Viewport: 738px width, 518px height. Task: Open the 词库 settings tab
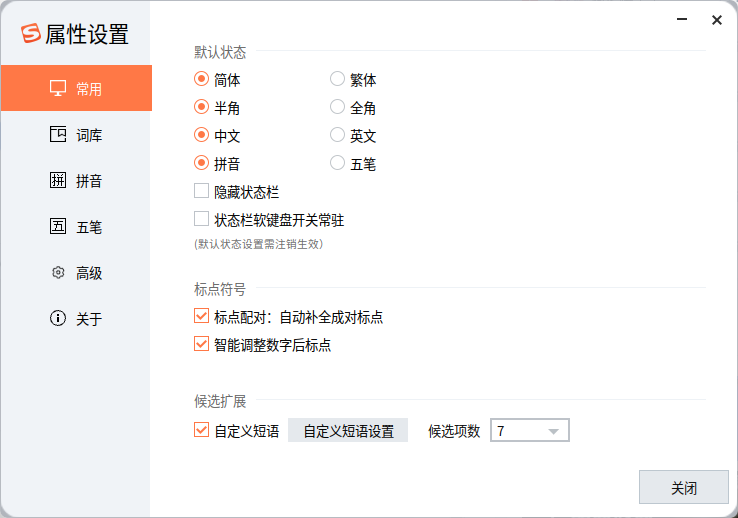click(x=76, y=135)
